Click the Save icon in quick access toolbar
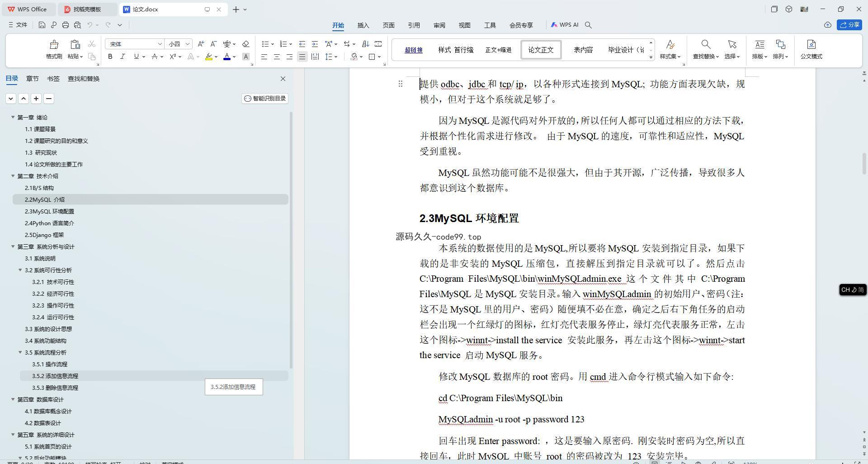Viewport: 868px width, 464px height. pyautogui.click(x=42, y=25)
